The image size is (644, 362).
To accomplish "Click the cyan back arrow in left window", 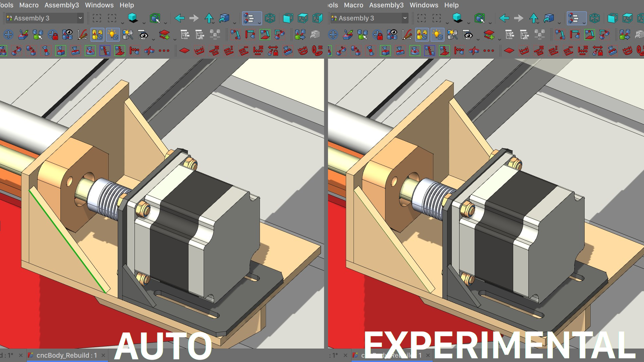I will click(179, 18).
